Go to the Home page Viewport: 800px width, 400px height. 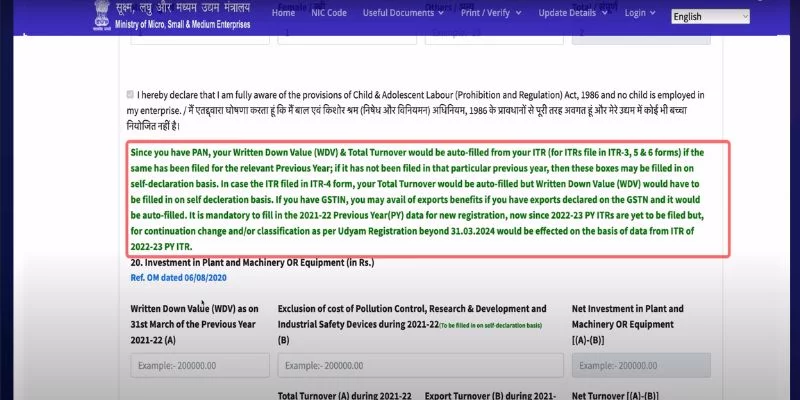283,13
